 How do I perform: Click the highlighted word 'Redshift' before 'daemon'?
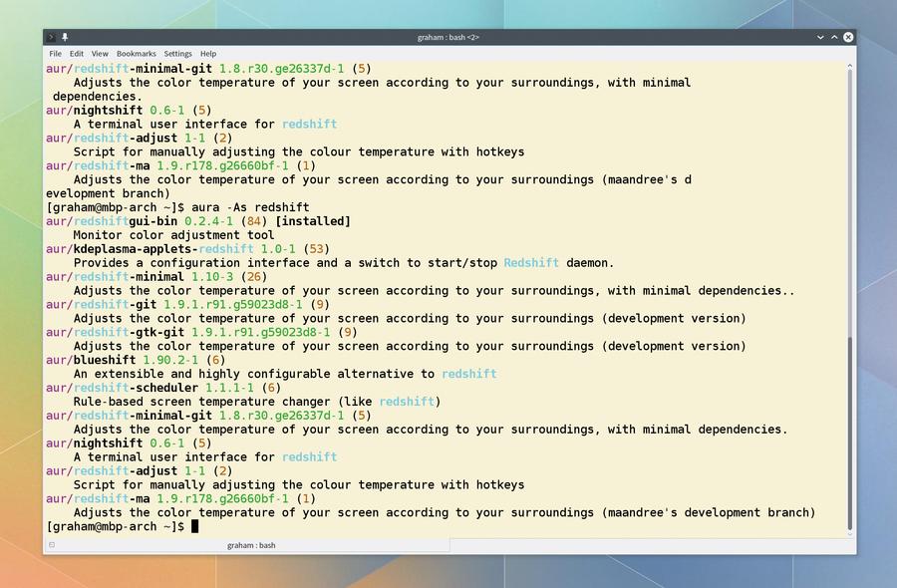coord(531,262)
